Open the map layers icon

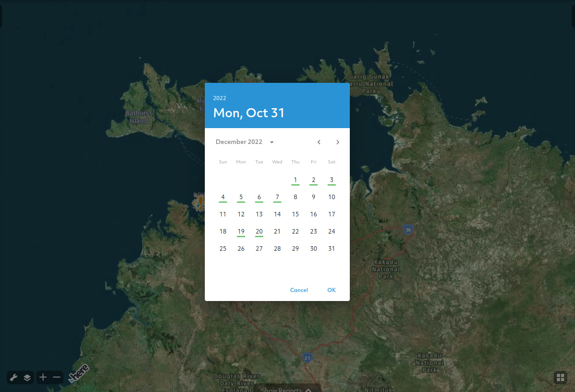[27, 377]
